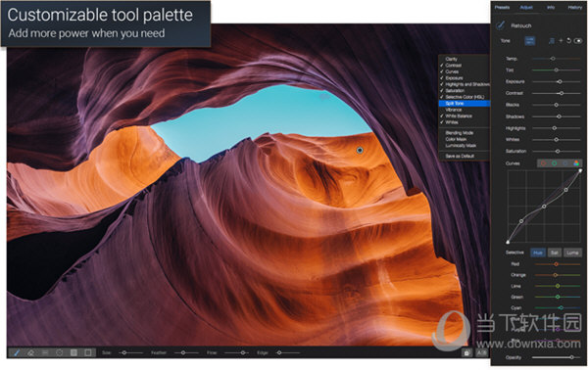Click the brush Edge slider handle

[x=279, y=352]
